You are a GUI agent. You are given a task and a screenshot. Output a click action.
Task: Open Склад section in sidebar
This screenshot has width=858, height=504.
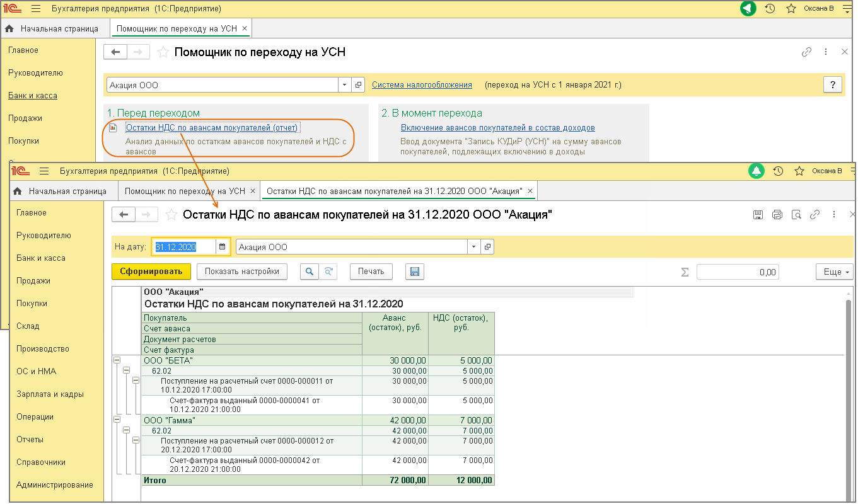pyautogui.click(x=28, y=326)
